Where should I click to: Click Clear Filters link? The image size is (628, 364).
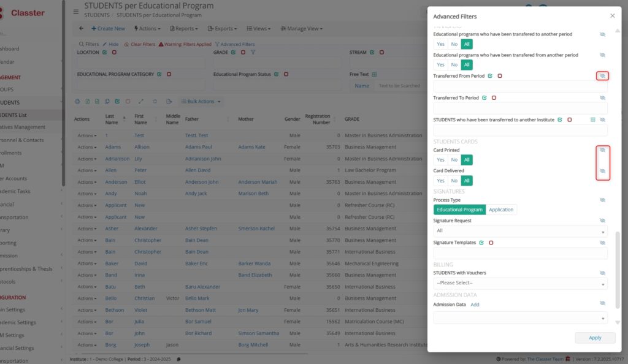pos(139,44)
